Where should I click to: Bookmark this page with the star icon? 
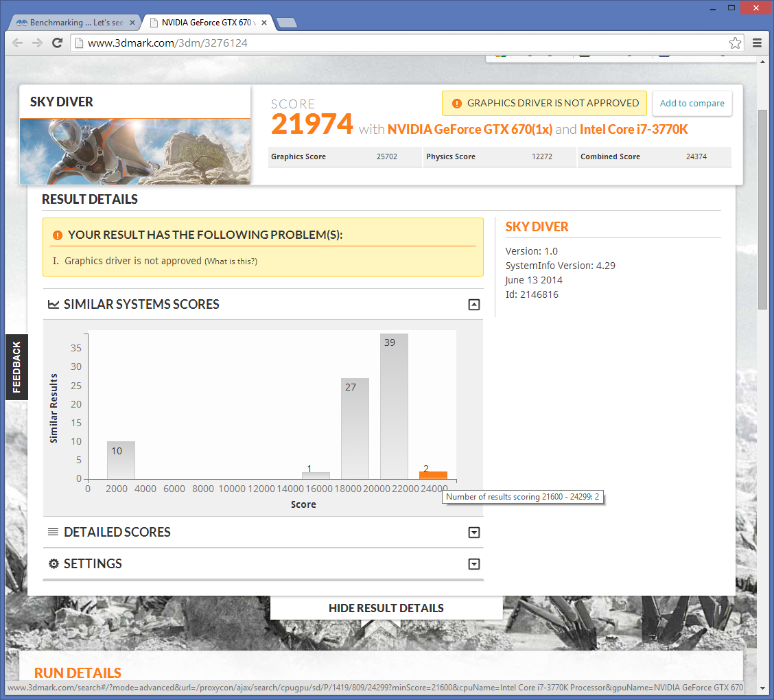tap(735, 43)
